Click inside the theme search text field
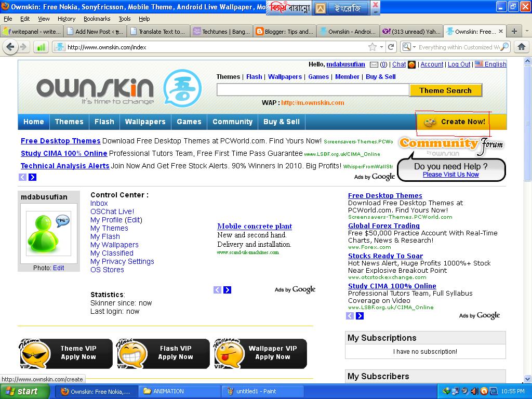Viewport: 532px width, 399px height. tap(313, 90)
